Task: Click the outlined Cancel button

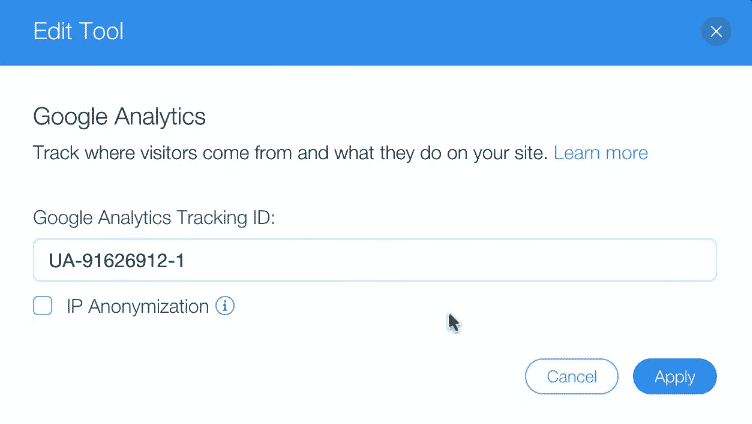Action: (572, 377)
